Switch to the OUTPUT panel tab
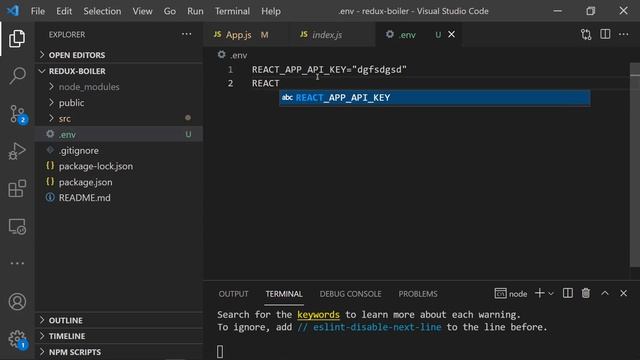 point(233,294)
